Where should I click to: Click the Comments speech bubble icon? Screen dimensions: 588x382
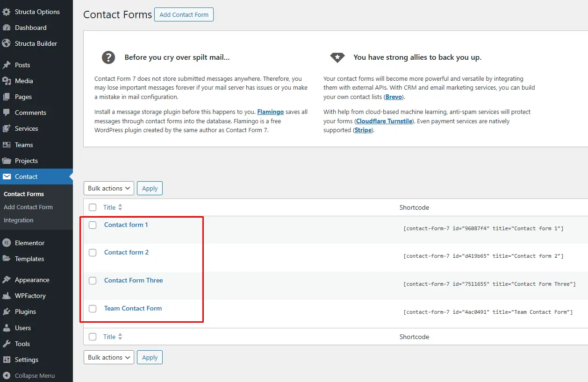pos(7,113)
